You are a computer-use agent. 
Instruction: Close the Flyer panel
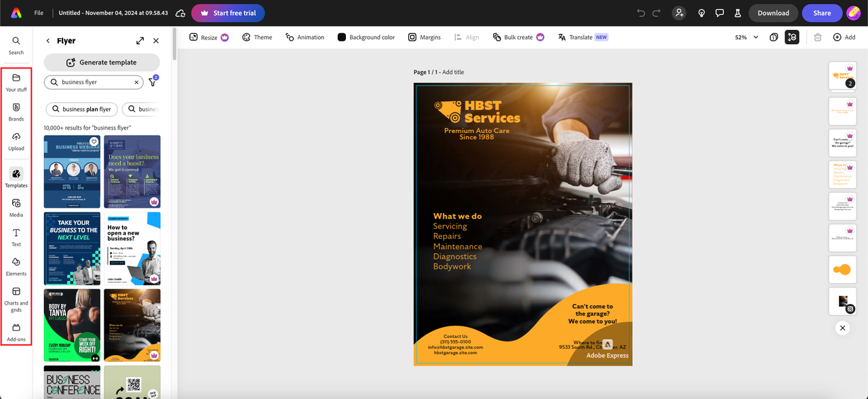pos(156,41)
